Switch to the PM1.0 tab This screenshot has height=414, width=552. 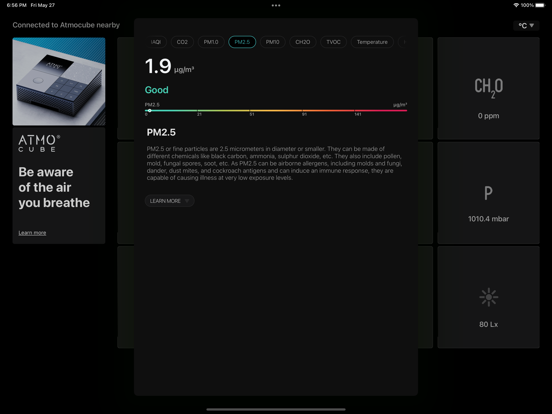211,42
